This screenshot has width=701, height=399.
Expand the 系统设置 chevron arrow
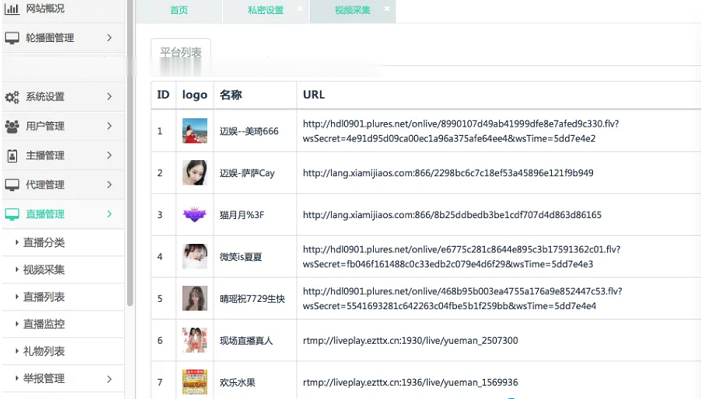(109, 97)
